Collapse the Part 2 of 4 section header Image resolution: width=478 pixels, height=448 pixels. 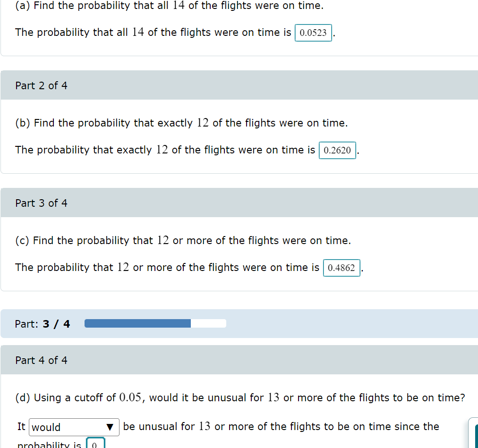coord(41,85)
